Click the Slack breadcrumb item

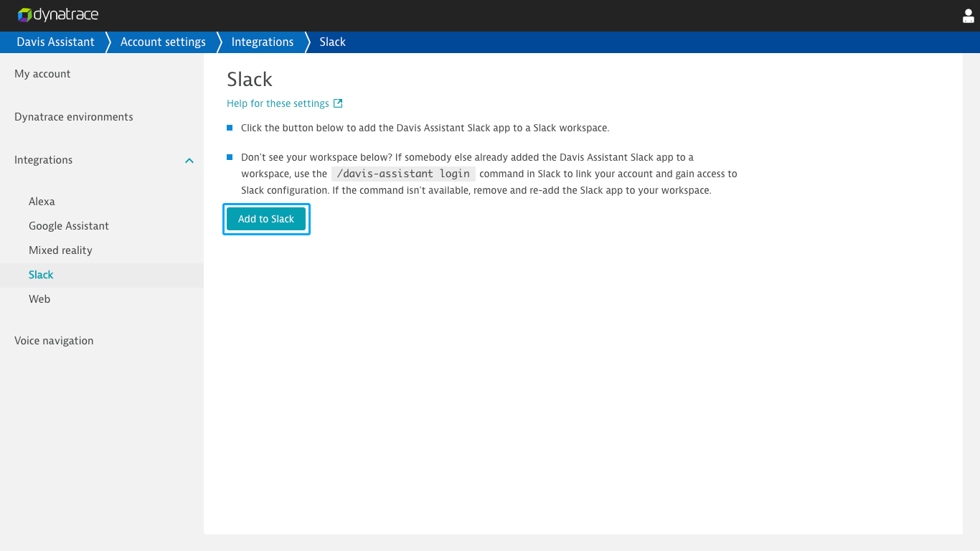pos(333,42)
